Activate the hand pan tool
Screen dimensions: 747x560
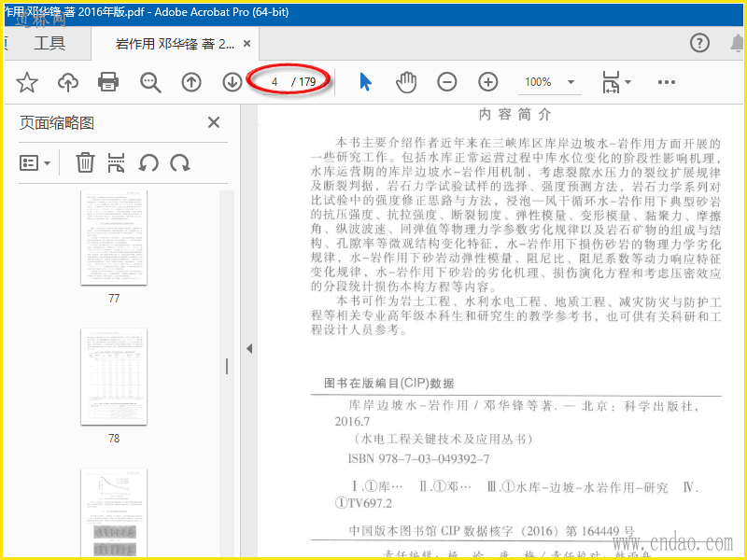[x=406, y=82]
